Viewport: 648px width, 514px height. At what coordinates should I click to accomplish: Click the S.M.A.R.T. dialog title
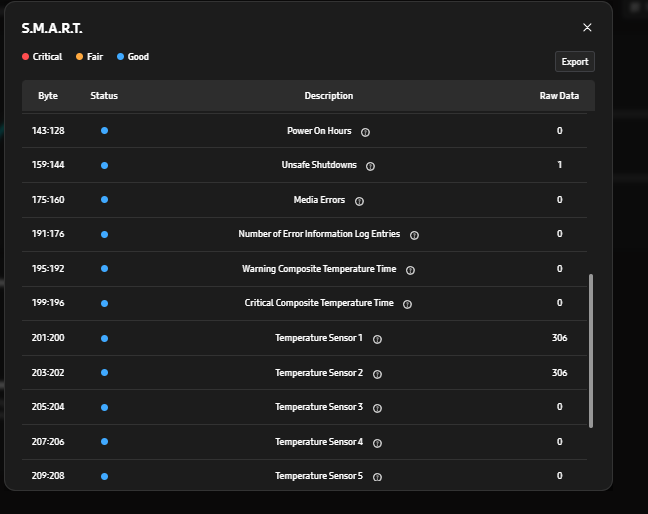click(x=52, y=28)
